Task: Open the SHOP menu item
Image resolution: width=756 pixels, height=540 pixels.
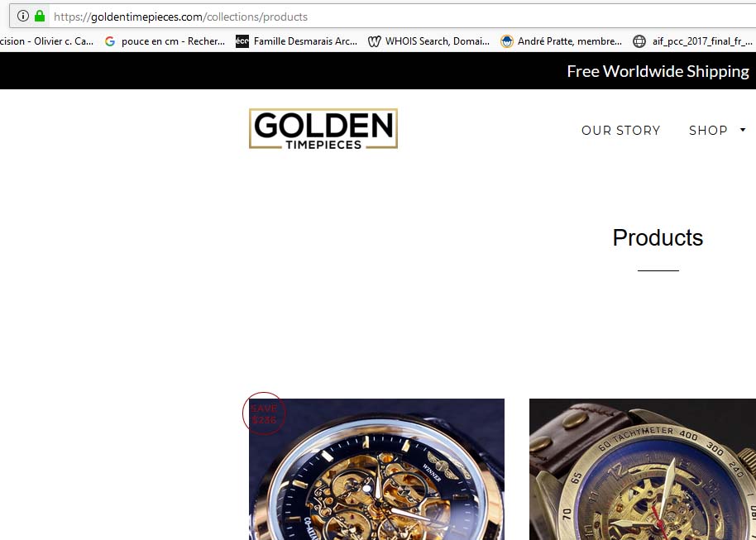Action: click(708, 130)
